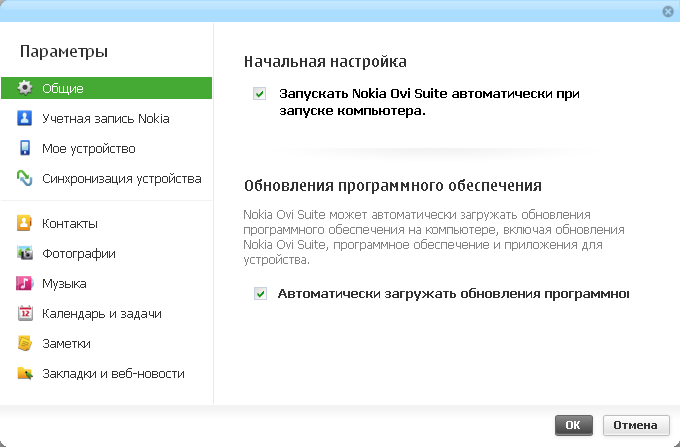Click the gear icon next to Общие
680x447 pixels.
[25, 88]
